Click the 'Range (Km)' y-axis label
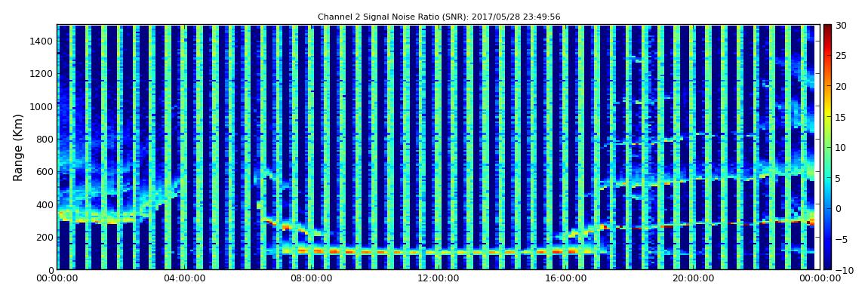868x307 pixels. click(x=17, y=148)
